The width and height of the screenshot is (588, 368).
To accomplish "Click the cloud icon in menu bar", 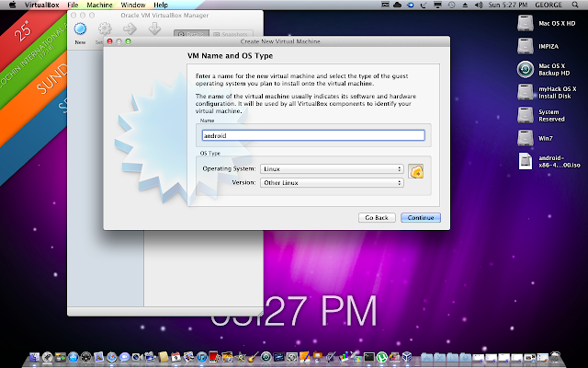I will point(397,5).
